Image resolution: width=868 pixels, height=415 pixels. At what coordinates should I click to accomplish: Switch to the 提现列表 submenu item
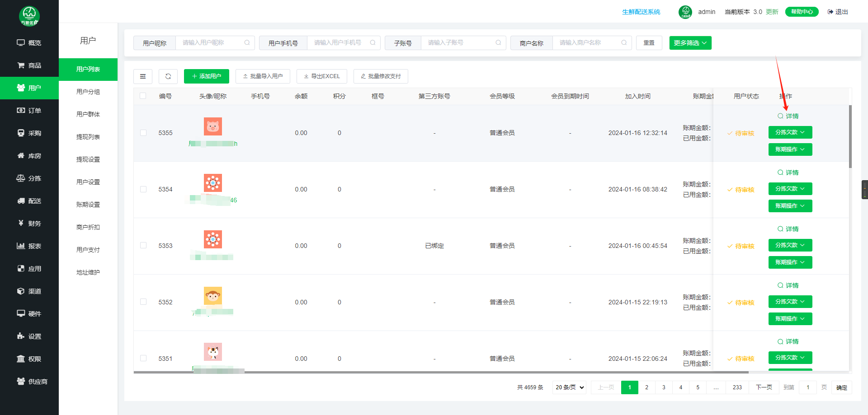(88, 136)
